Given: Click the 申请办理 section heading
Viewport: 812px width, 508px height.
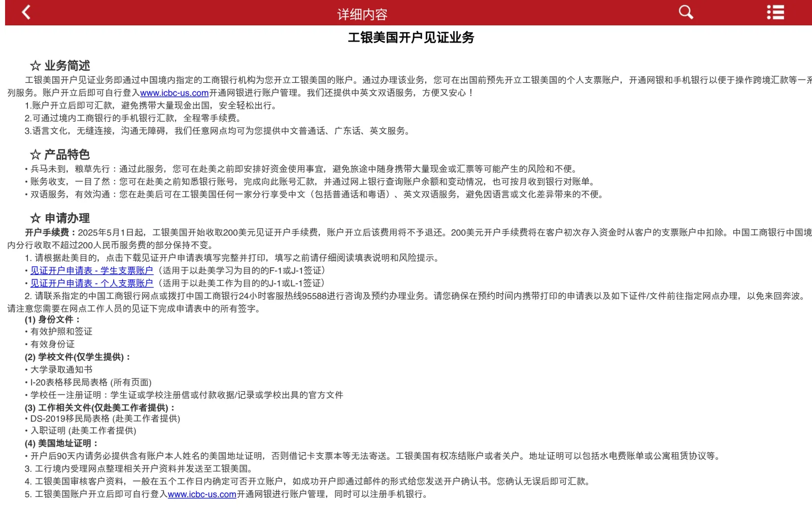Looking at the screenshot, I should pos(67,218).
